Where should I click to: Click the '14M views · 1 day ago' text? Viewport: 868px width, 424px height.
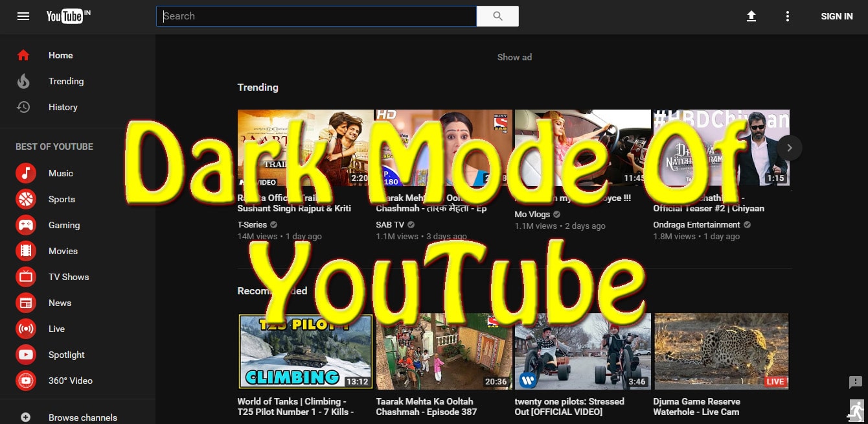[279, 237]
